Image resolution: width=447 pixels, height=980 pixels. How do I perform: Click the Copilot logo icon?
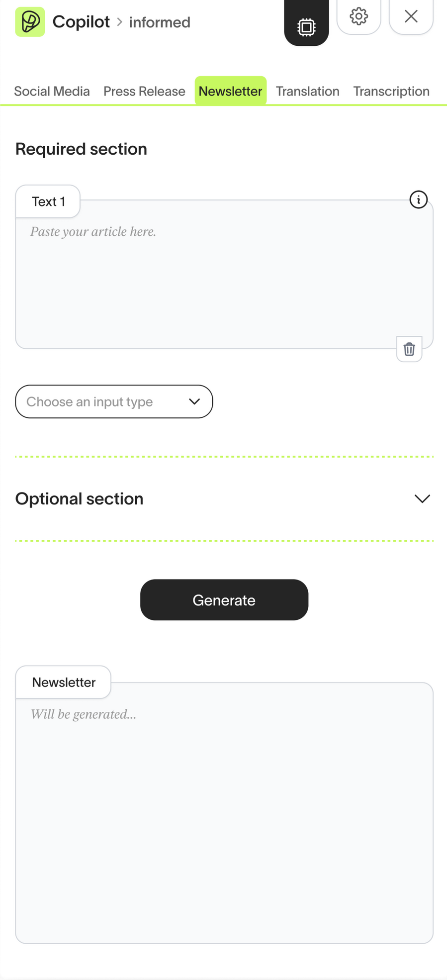[30, 22]
